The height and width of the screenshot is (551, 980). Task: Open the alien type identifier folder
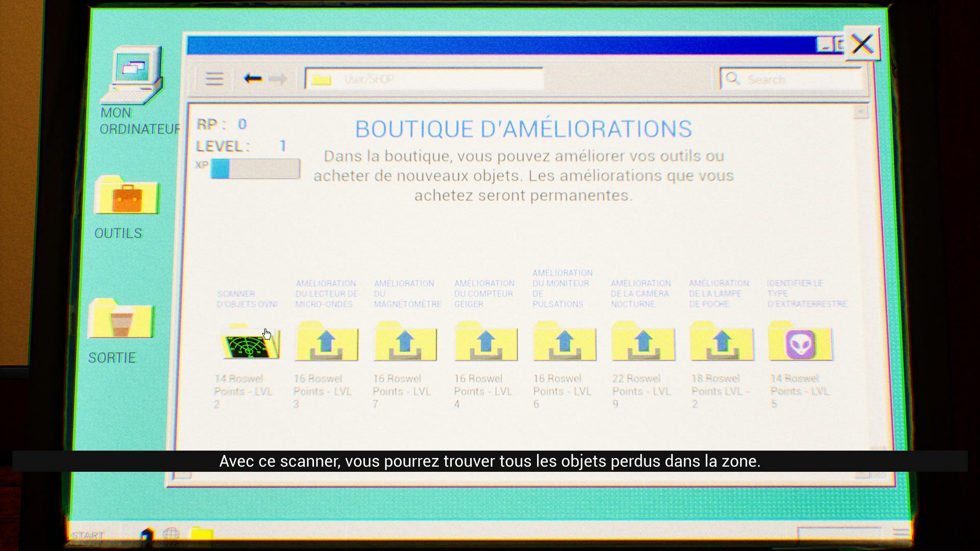800,343
